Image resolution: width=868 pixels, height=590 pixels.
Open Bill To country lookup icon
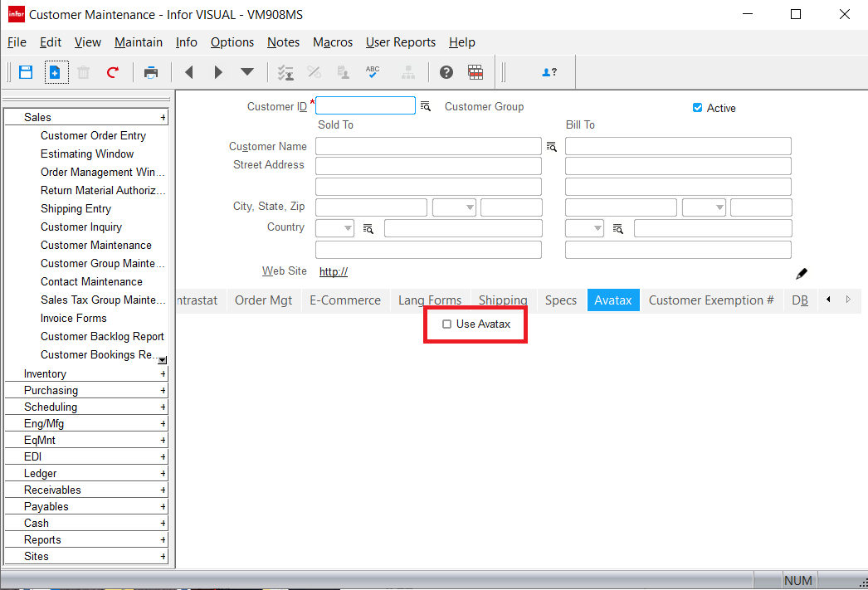617,228
